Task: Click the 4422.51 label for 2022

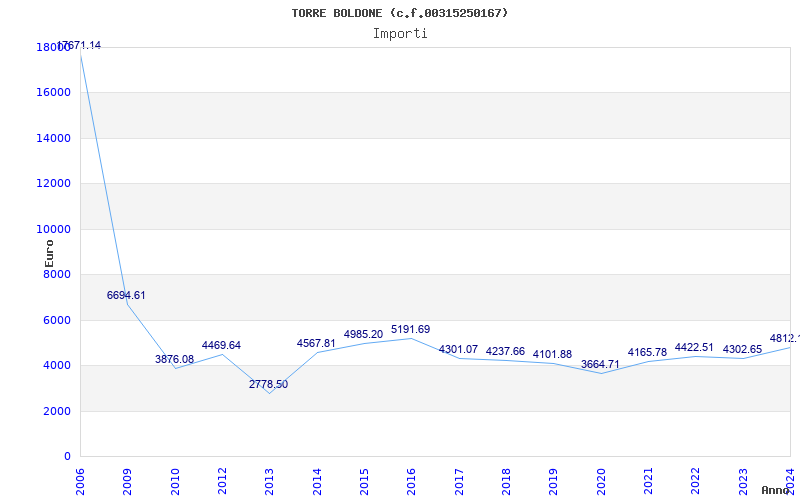Action: pyautogui.click(x=694, y=348)
